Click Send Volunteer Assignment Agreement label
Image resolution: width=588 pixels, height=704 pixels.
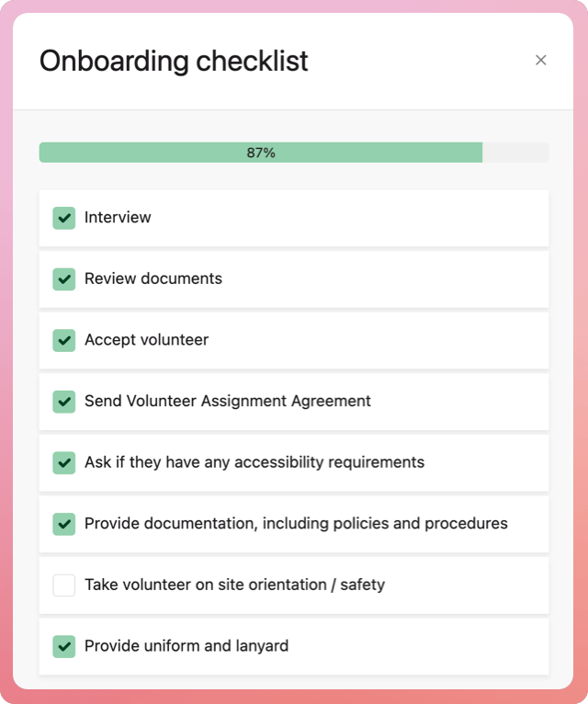[228, 402]
